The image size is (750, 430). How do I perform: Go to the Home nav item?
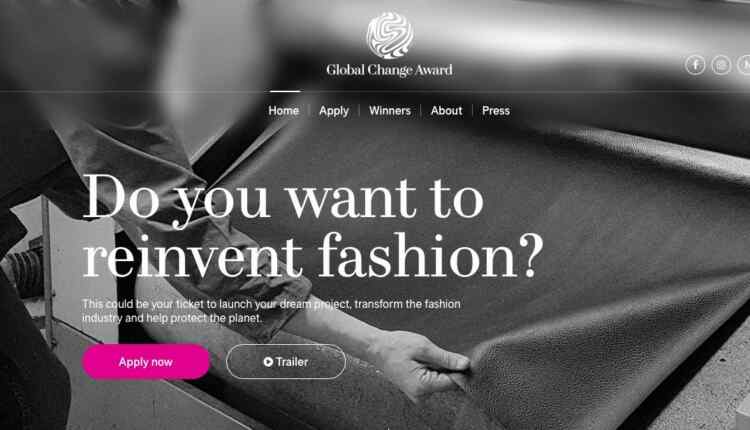tap(284, 110)
